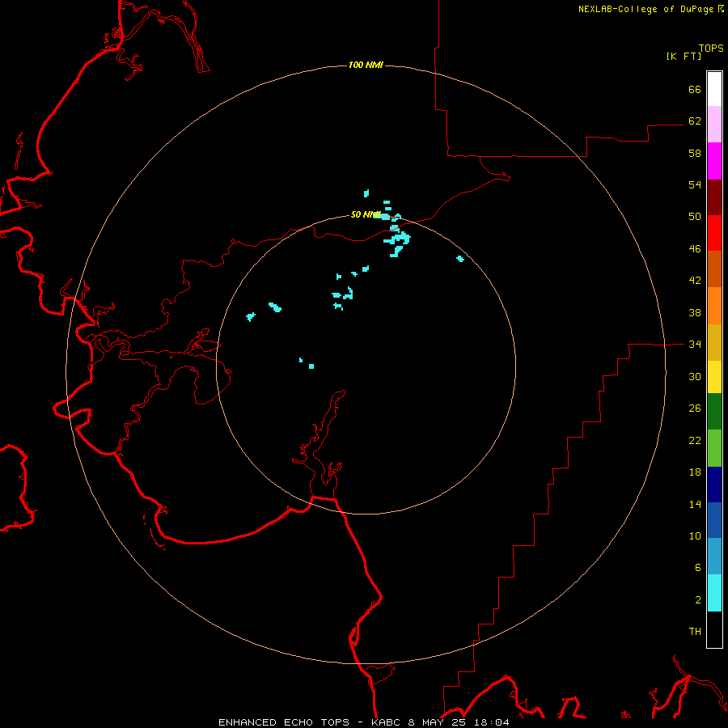The width and height of the screenshot is (728, 728).
Task: Select the magenta legend swatch
Action: [714, 161]
